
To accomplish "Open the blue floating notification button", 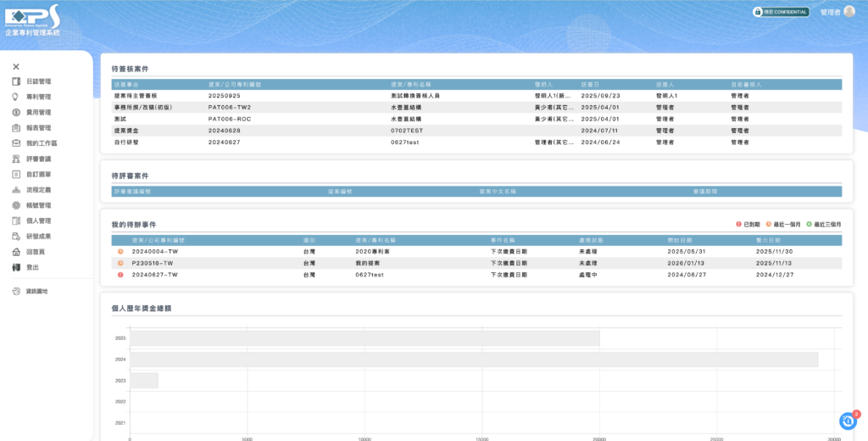I will (848, 421).
